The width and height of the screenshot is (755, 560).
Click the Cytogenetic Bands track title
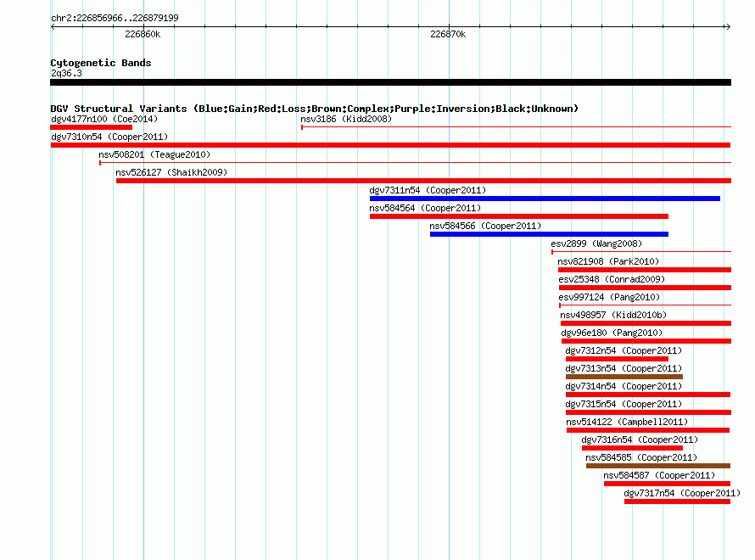(x=101, y=63)
